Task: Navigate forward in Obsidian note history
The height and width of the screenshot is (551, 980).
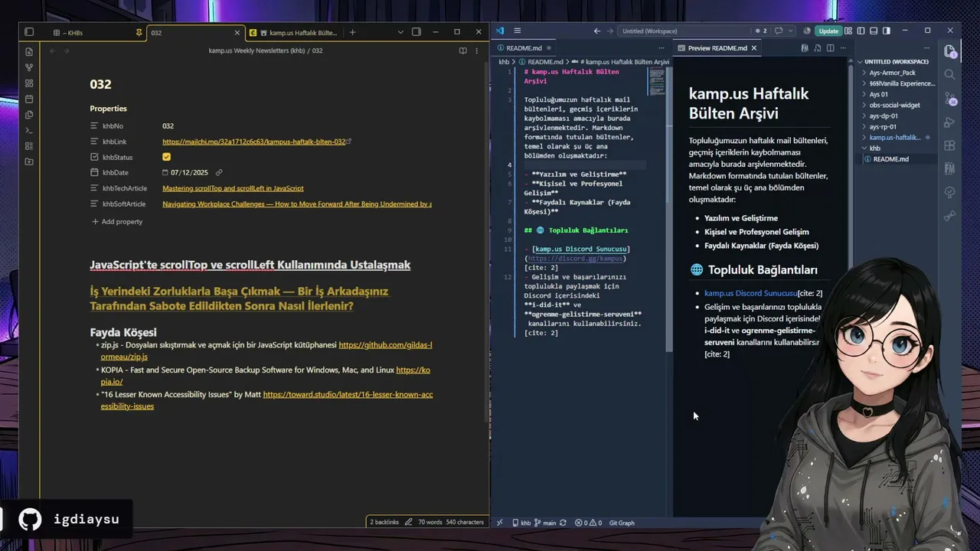Action: [x=67, y=51]
